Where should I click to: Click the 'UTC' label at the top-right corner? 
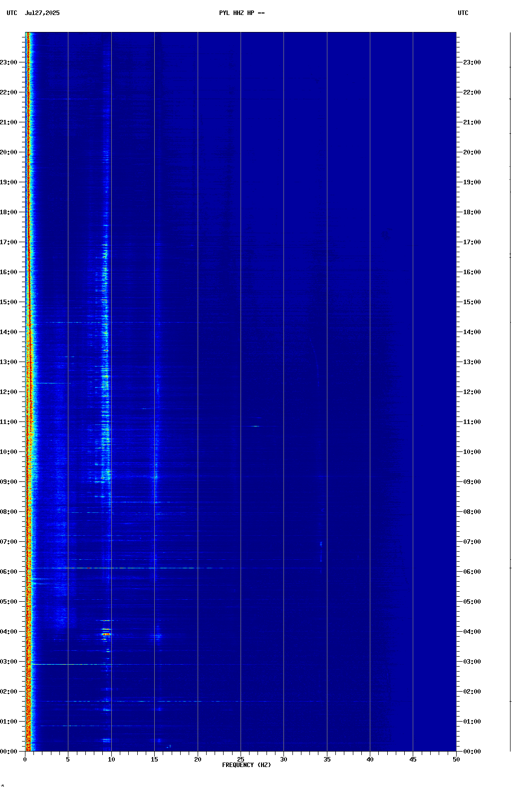pos(463,13)
